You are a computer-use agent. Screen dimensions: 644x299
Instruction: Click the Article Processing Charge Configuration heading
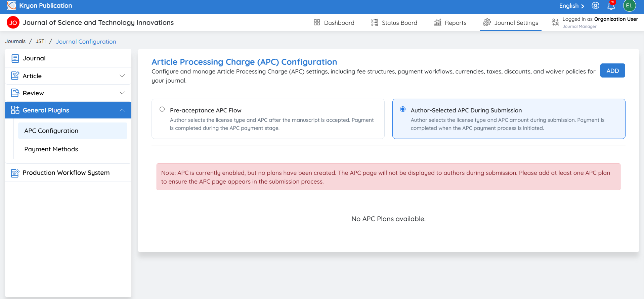coord(244,62)
